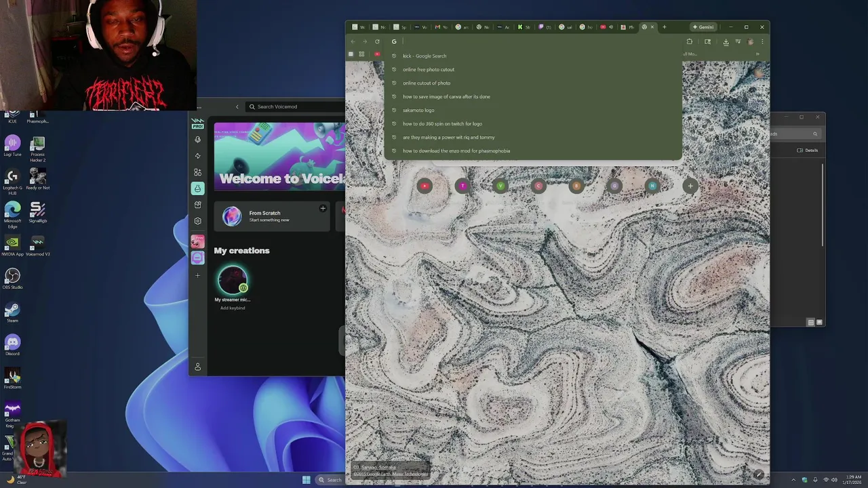Switch to the Kick tab in Chrome
Viewport: 868px width, 488px height.
(x=524, y=27)
